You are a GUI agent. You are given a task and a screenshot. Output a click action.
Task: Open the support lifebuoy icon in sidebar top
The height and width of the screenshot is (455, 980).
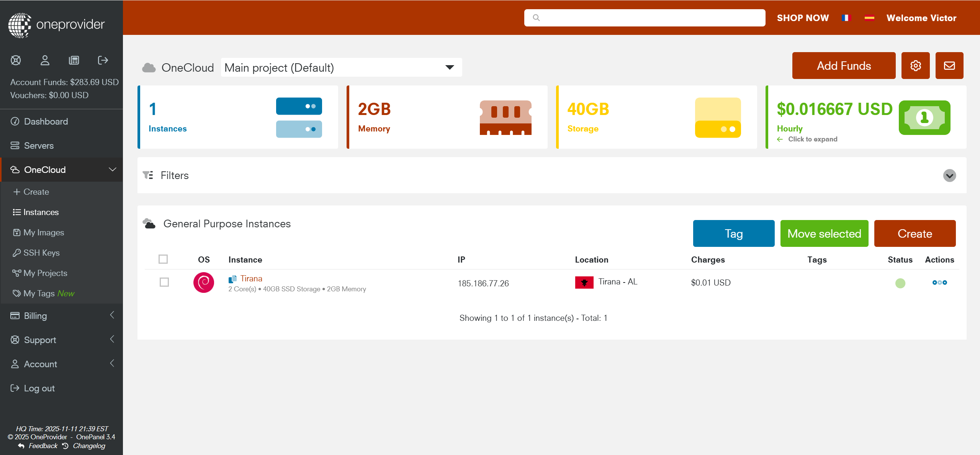pos(16,60)
